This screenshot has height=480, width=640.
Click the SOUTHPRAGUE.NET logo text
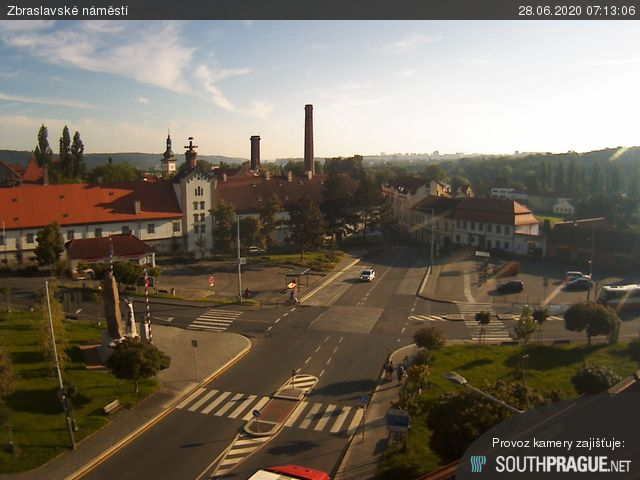[x=563, y=464]
